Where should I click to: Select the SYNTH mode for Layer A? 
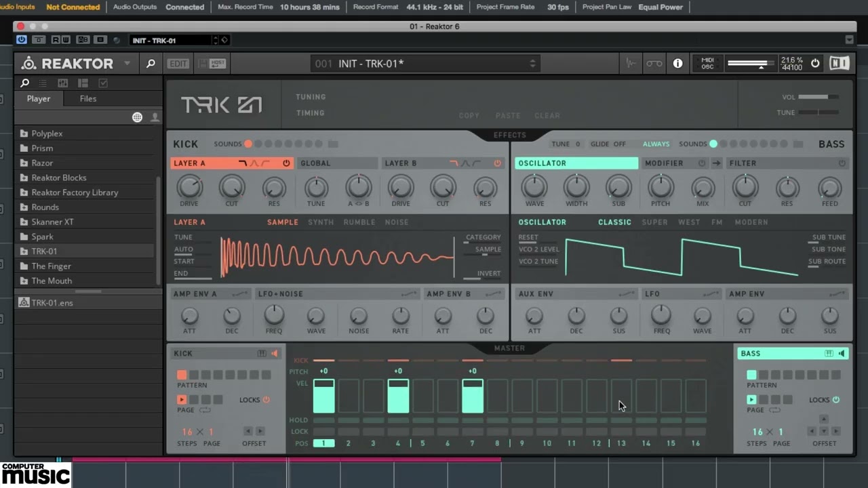321,222
